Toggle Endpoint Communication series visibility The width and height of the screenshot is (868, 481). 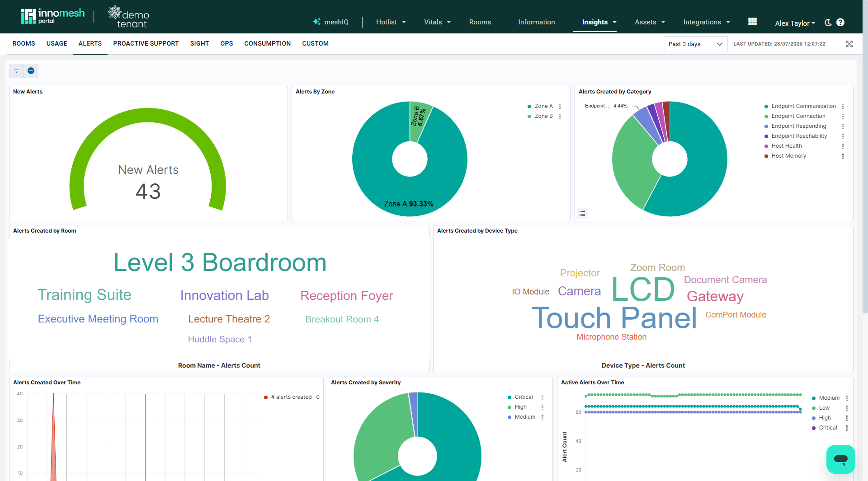(800, 106)
